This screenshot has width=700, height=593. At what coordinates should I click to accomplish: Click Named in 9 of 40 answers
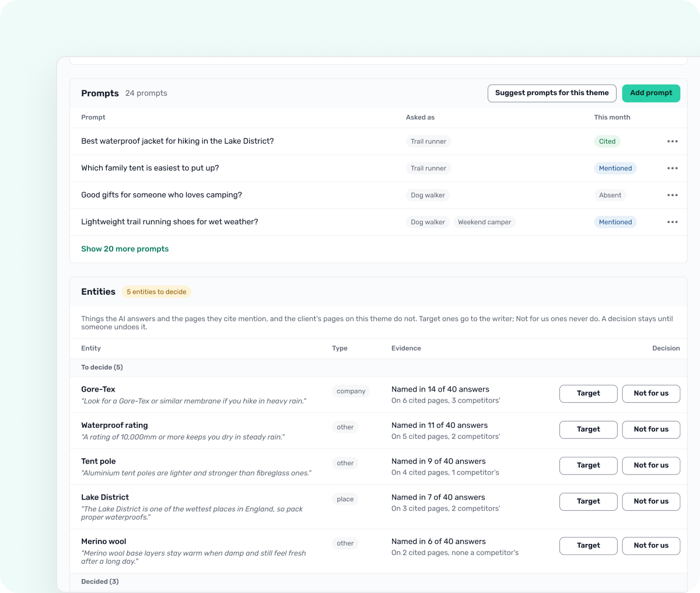pyautogui.click(x=439, y=461)
